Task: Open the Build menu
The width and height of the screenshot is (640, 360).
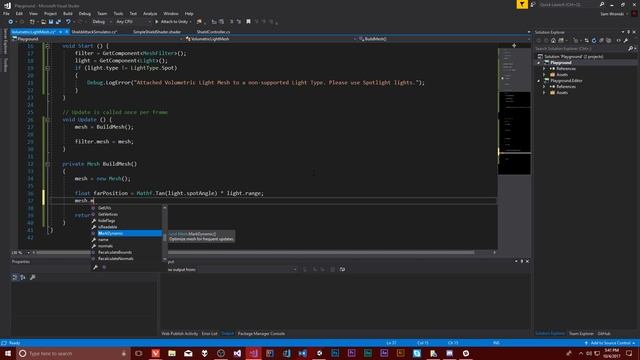Action: tap(68, 13)
